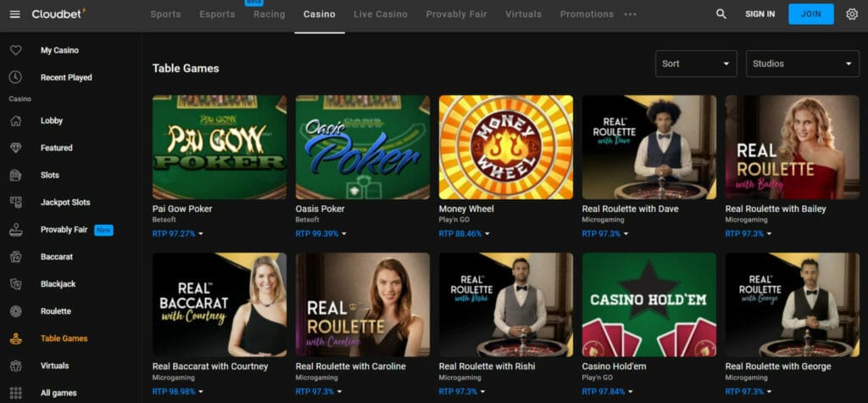This screenshot has width=868, height=403.
Task: Expand RTP under Real Roulette with Rishi
Action: 462,391
